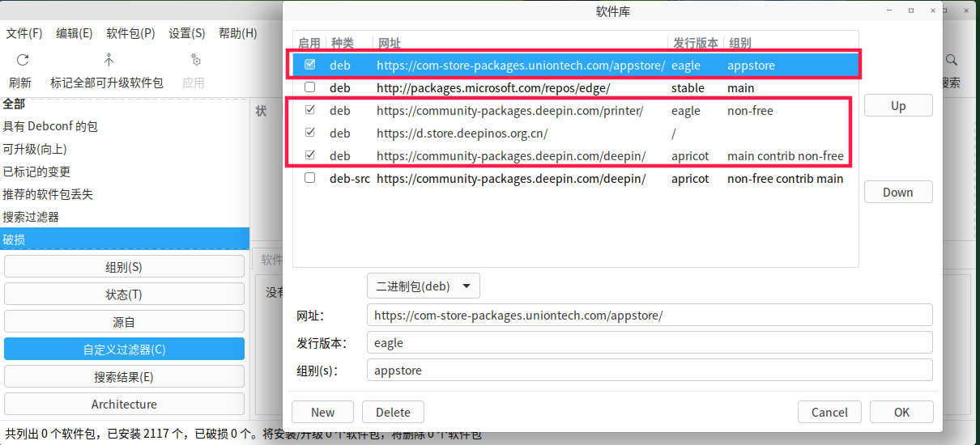Viewport: 980px width, 445px height.
Task: Maximize the 软件库 dialog window
Action: tap(911, 11)
